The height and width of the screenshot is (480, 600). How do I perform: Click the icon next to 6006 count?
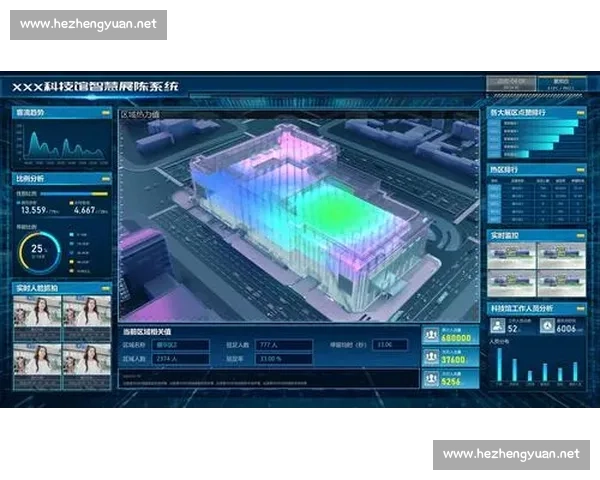pos(546,327)
